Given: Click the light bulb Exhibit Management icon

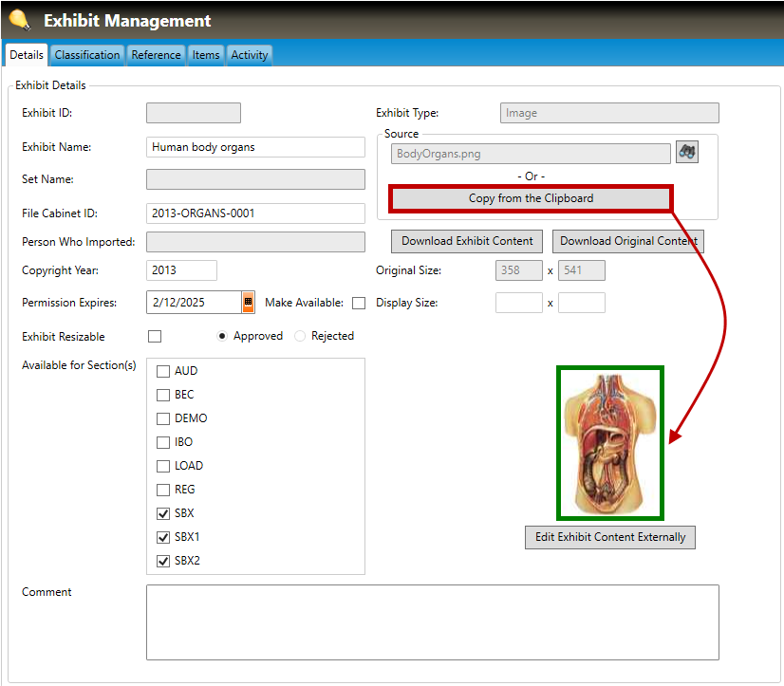Looking at the screenshot, I should (19, 20).
